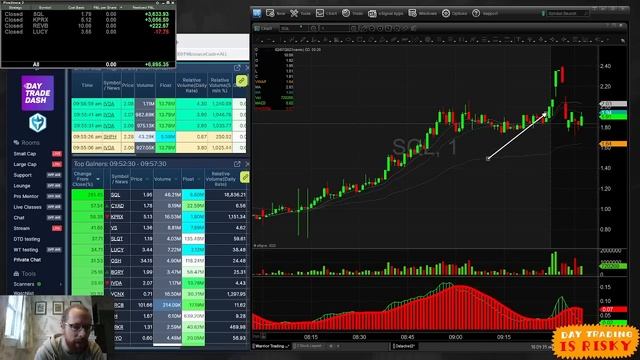The height and width of the screenshot is (360, 640).
Task: Click the LUCY symbol in Top Gainers
Action: tap(117, 250)
